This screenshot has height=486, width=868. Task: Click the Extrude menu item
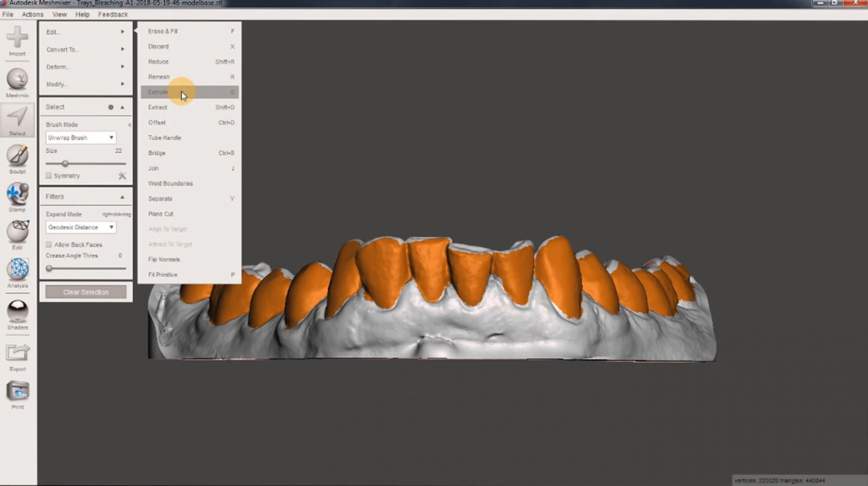[x=158, y=92]
